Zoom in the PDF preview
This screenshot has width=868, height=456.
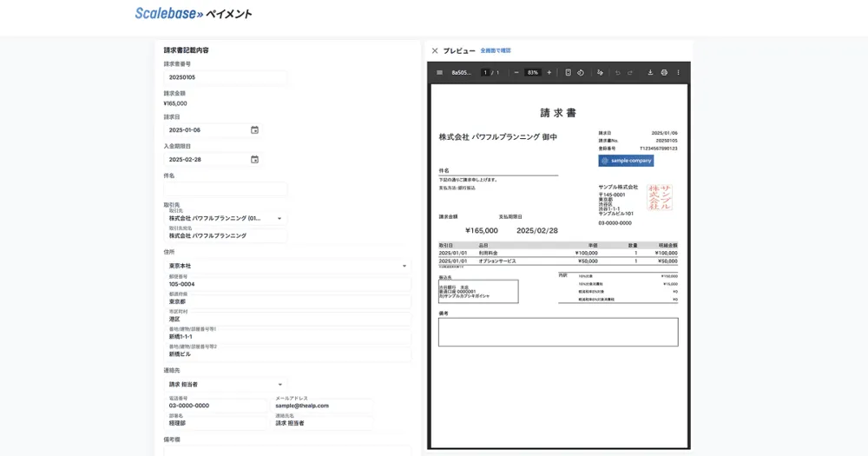(549, 72)
